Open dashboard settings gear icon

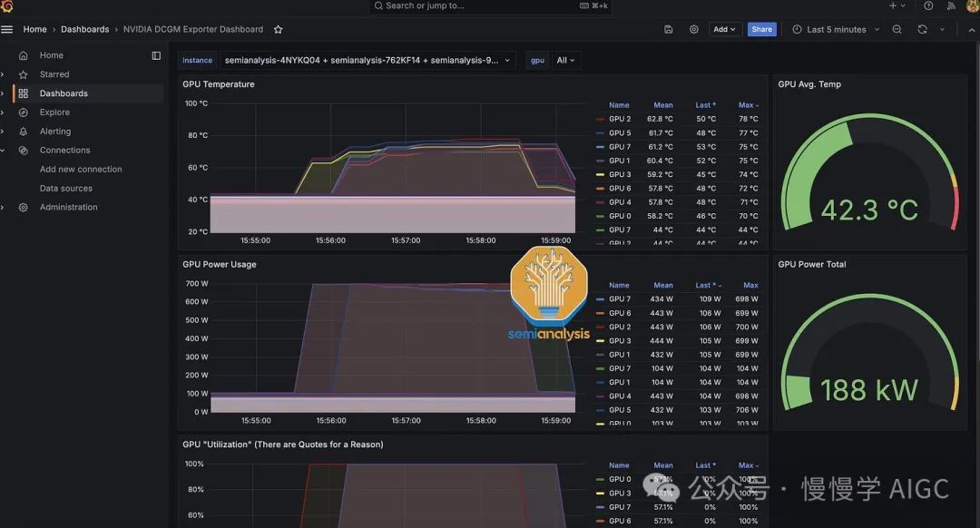pos(694,29)
